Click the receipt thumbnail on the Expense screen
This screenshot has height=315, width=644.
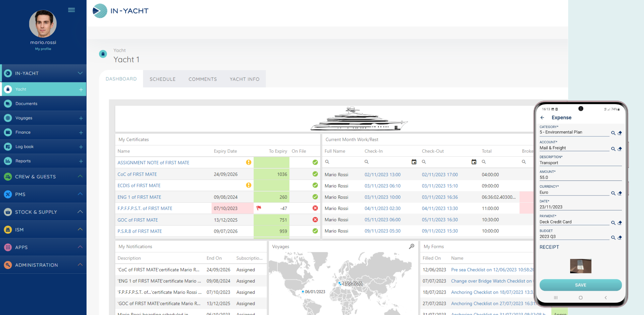click(580, 266)
